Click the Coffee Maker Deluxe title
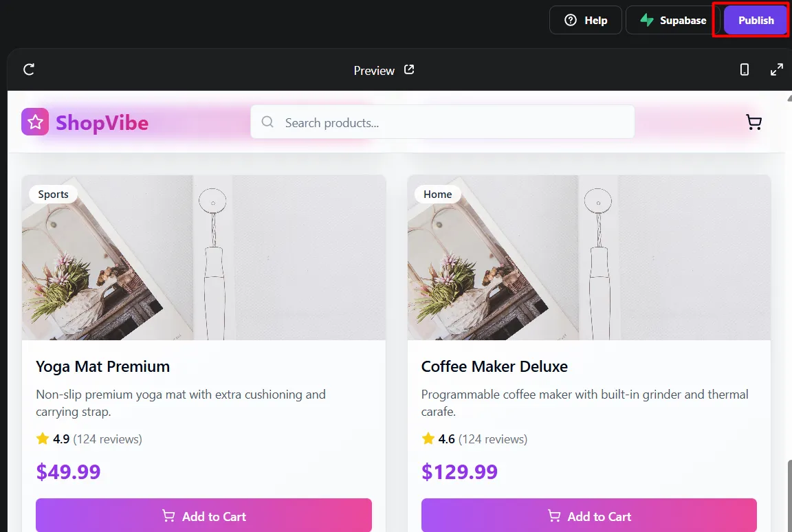Image resolution: width=792 pixels, height=532 pixels. click(x=494, y=366)
